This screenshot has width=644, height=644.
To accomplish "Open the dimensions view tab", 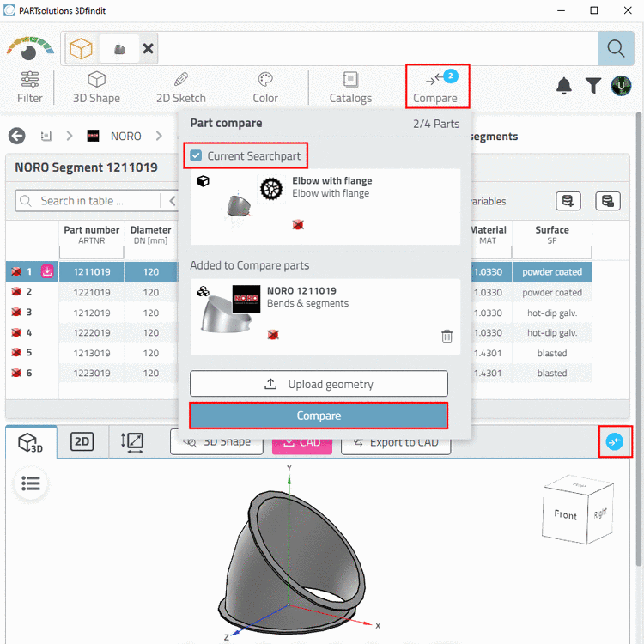I will [132, 442].
